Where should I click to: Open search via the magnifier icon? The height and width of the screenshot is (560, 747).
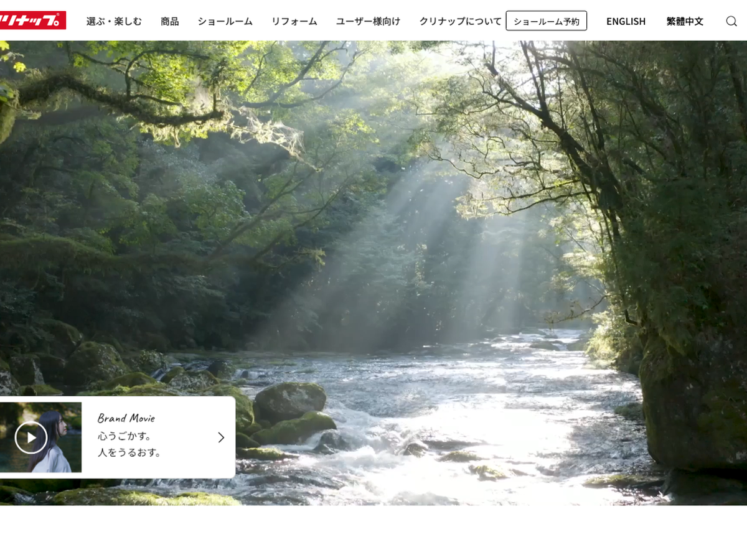click(731, 21)
